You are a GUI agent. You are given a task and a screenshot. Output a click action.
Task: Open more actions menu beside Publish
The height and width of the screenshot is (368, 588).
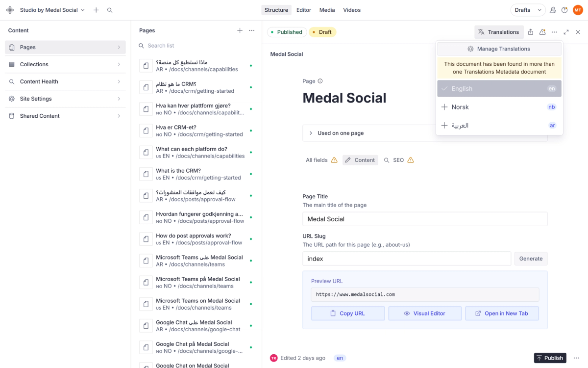tap(576, 358)
